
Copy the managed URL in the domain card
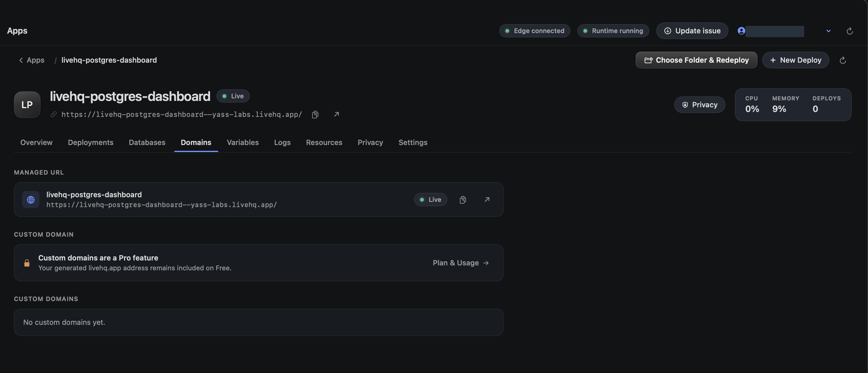point(463,200)
